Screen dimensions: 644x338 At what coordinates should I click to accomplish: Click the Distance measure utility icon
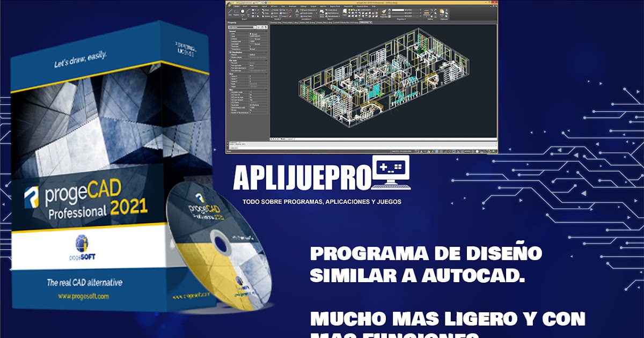pyautogui.click(x=427, y=13)
